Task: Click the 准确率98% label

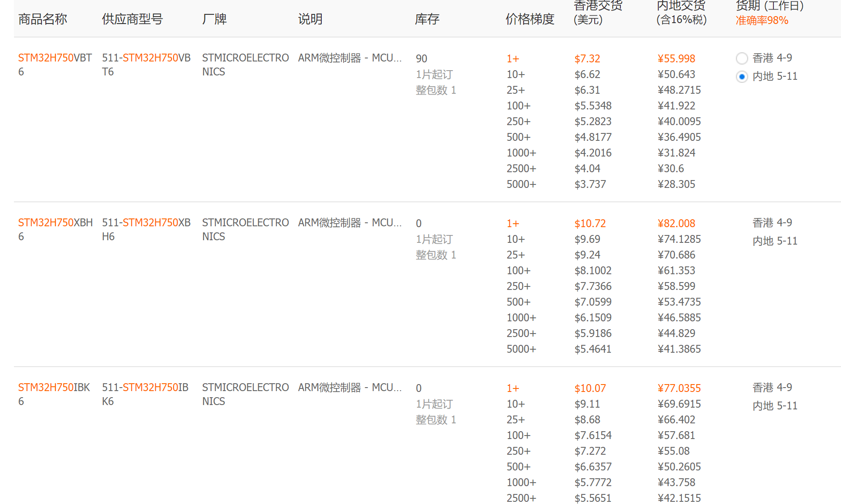Action: (x=762, y=20)
